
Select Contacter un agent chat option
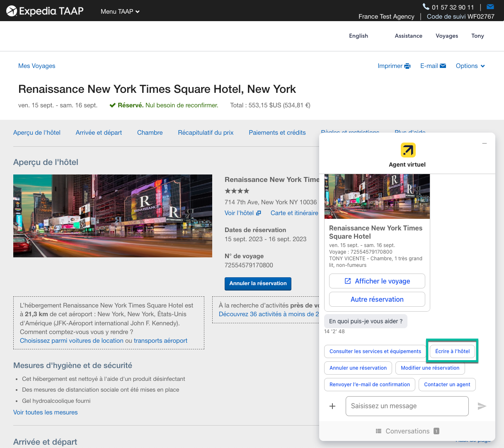point(447,385)
